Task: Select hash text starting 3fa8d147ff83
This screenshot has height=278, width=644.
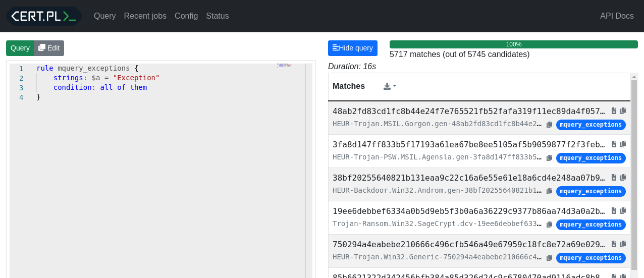Action: coord(469,144)
